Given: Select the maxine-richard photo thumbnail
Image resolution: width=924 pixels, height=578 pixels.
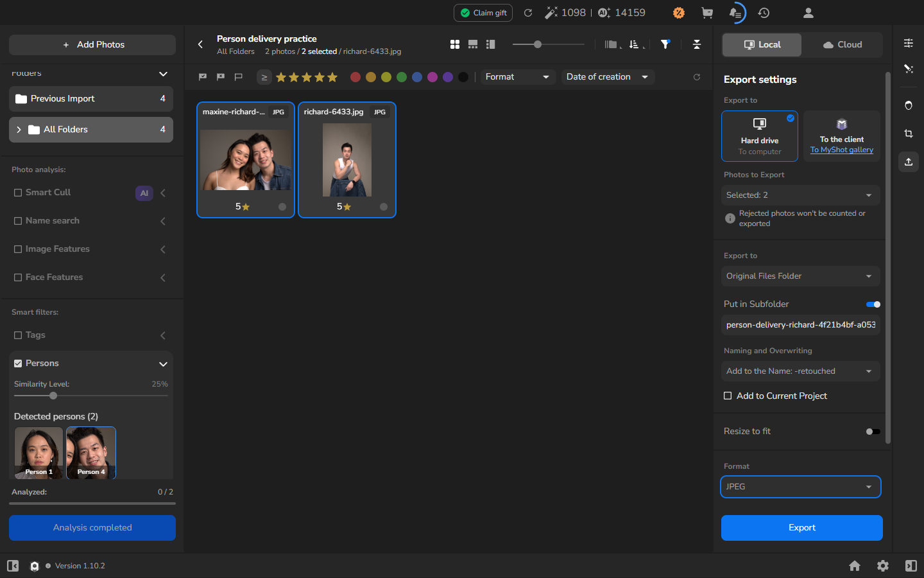Looking at the screenshot, I should click(246, 160).
